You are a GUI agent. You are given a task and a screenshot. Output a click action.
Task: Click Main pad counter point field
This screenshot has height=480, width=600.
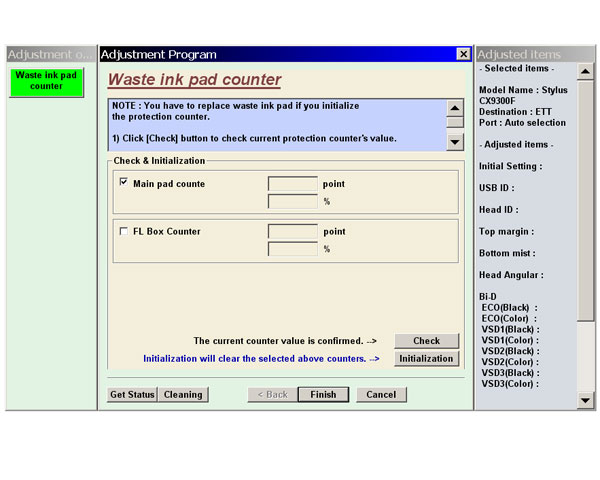click(x=293, y=184)
